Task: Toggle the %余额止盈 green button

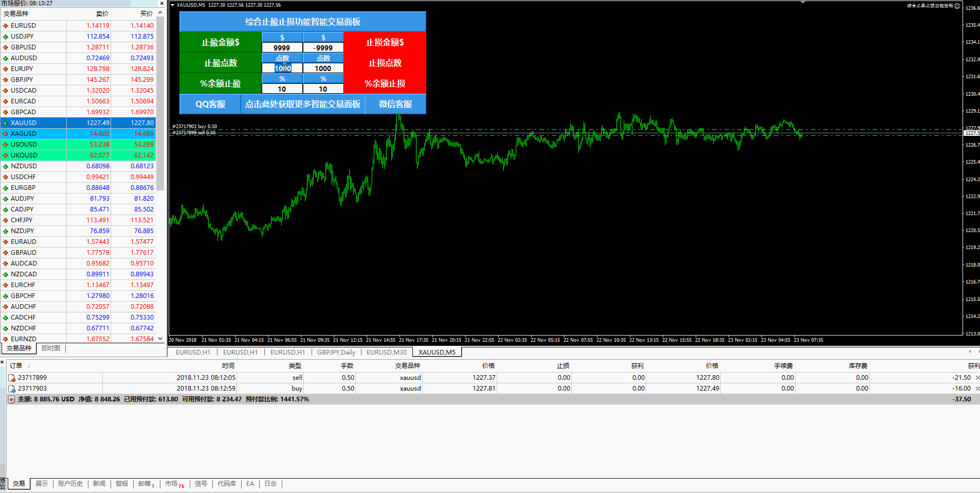Action: 221,83
